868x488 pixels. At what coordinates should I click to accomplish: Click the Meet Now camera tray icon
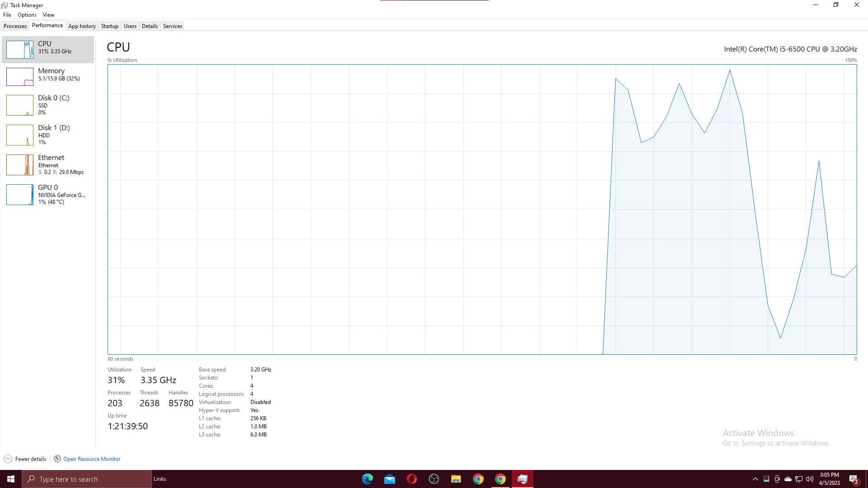[x=777, y=479]
